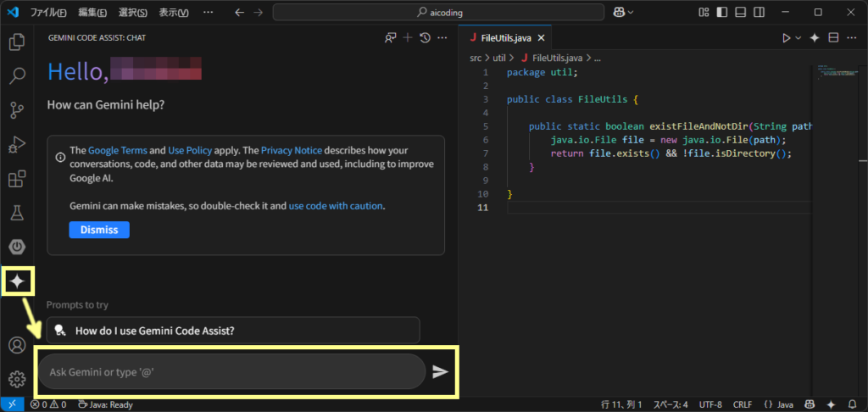The image size is (868, 412).
Task: Open the end of line selector CRLF
Action: (x=743, y=405)
